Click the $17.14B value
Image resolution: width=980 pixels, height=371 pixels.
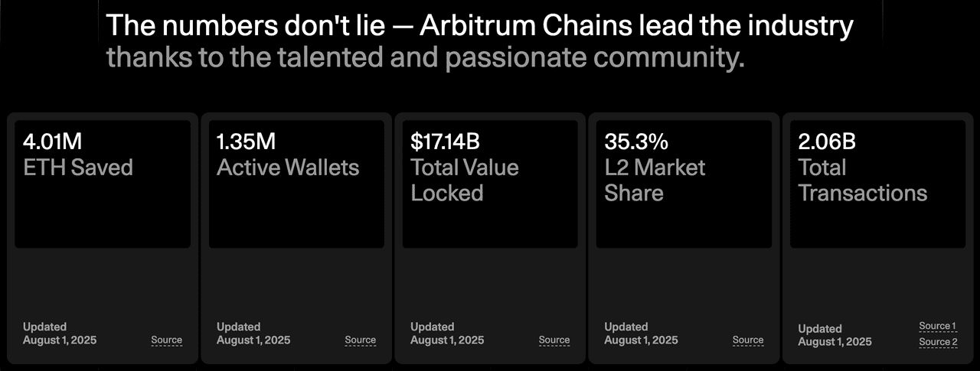click(446, 142)
